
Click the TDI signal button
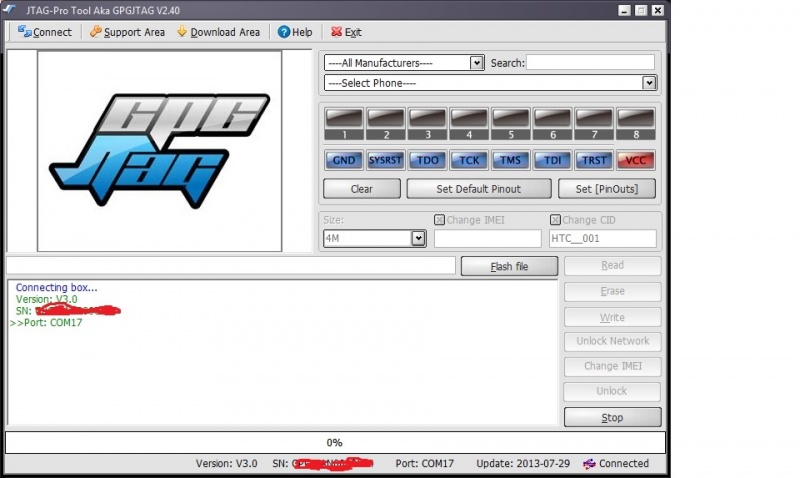(x=553, y=160)
